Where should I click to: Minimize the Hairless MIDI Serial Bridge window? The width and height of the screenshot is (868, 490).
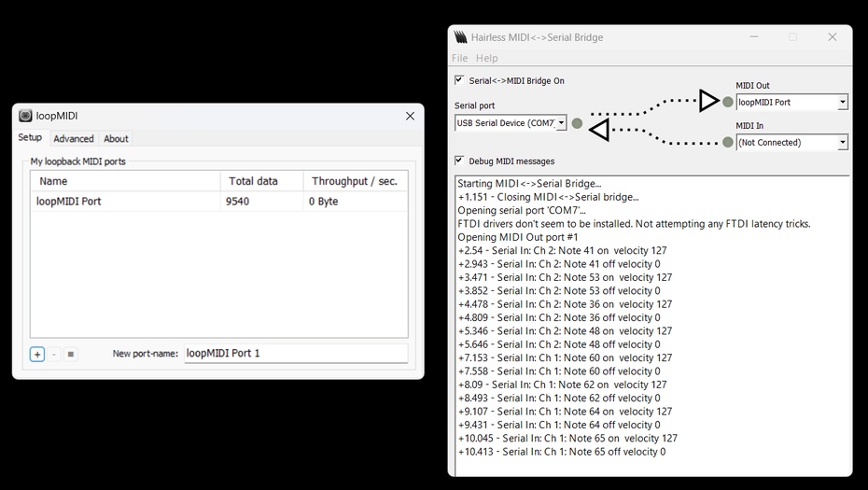click(754, 37)
